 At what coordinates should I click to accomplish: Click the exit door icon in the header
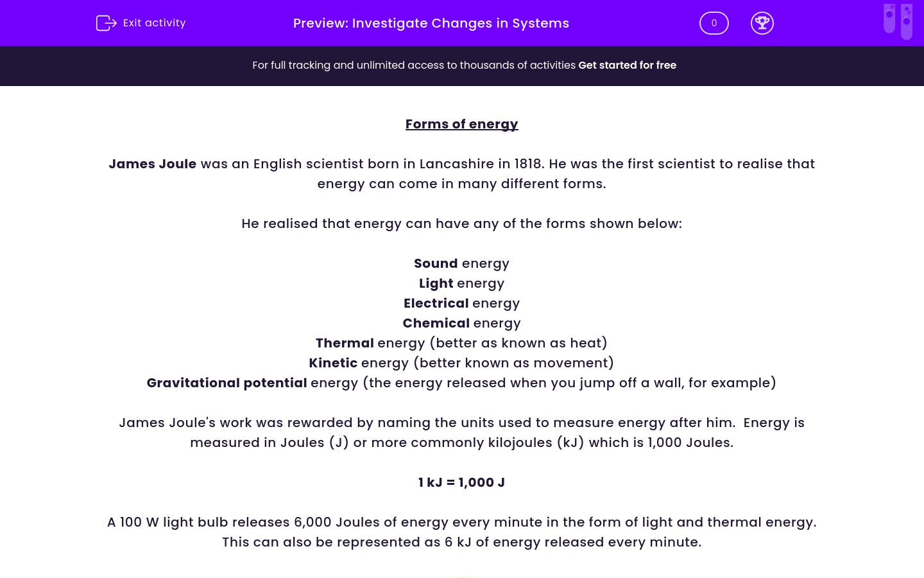pos(107,22)
